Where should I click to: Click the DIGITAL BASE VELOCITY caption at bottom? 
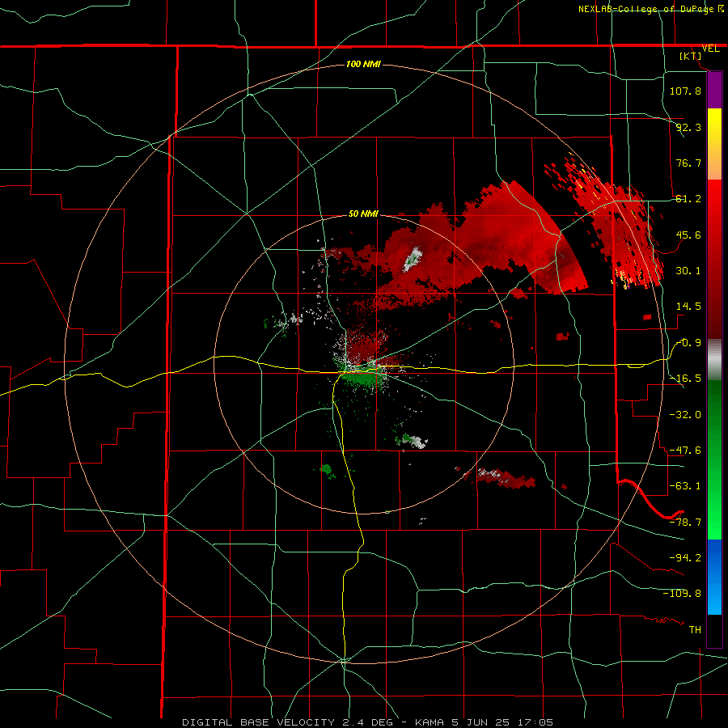(x=367, y=722)
